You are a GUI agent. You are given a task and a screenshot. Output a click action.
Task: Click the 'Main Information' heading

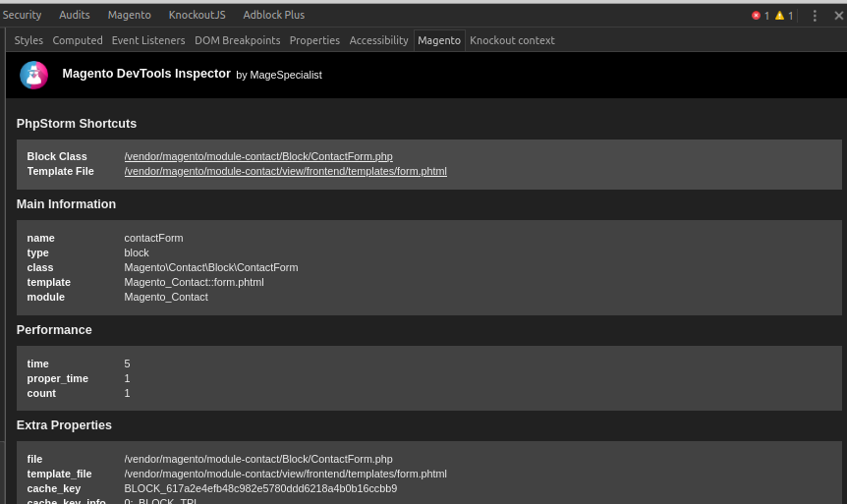point(66,204)
